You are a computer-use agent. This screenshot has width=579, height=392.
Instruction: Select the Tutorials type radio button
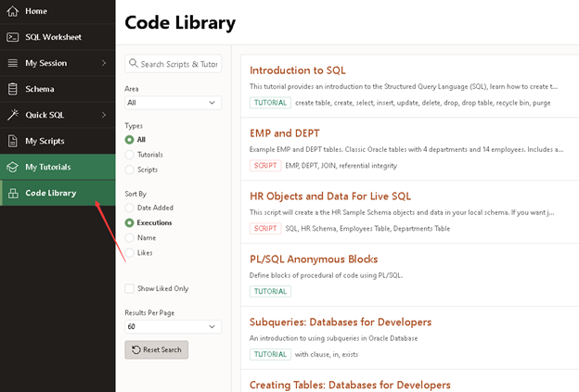(129, 155)
